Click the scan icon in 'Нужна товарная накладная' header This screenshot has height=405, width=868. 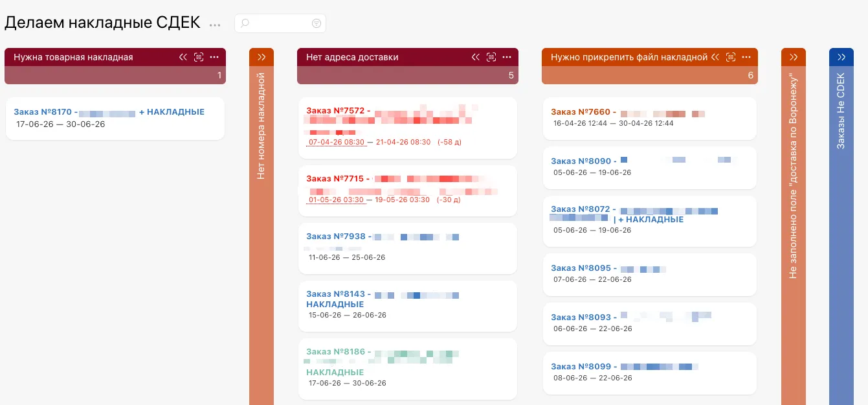[x=199, y=57]
